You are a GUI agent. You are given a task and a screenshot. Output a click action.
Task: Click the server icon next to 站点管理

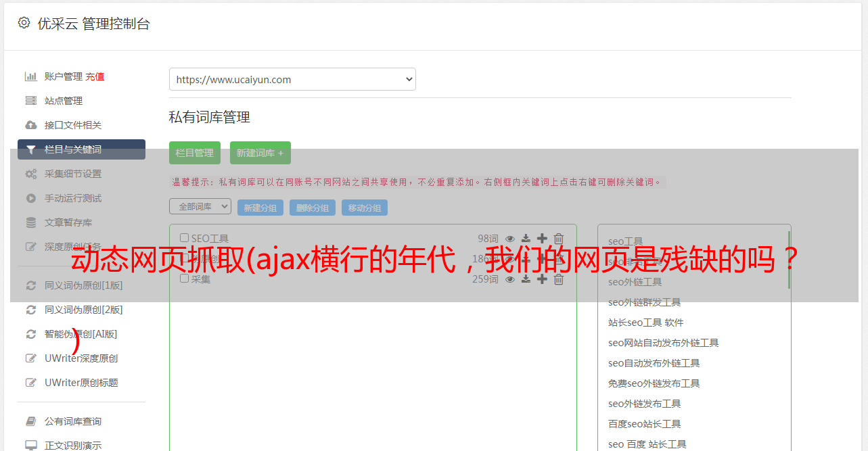point(30,101)
